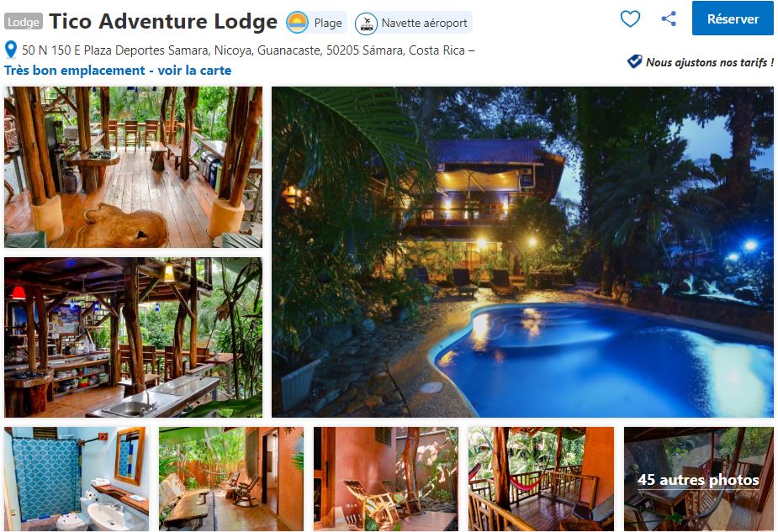
Task: Save the lodge with the heart icon
Action: [630, 18]
